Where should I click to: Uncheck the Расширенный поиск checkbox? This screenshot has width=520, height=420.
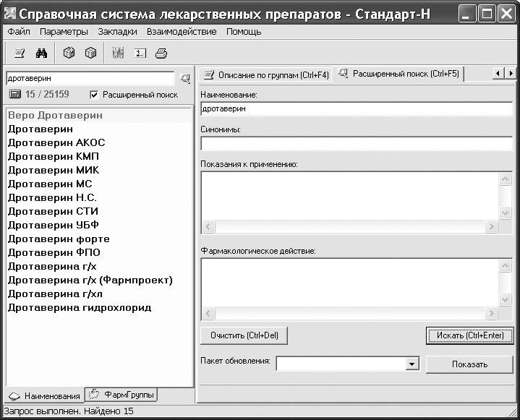pyautogui.click(x=93, y=95)
